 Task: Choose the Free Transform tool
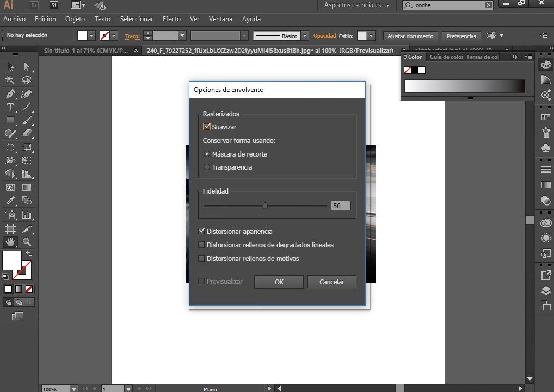click(27, 160)
